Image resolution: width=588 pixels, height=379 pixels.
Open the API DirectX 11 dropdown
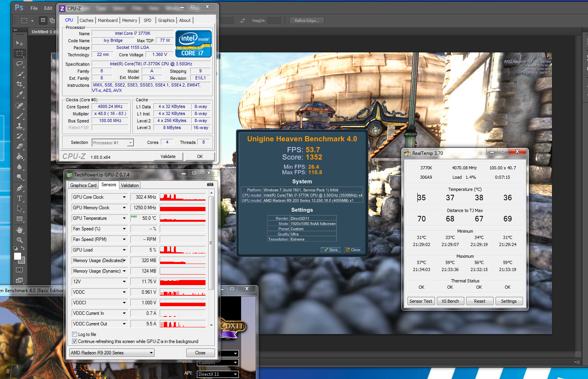(x=218, y=374)
